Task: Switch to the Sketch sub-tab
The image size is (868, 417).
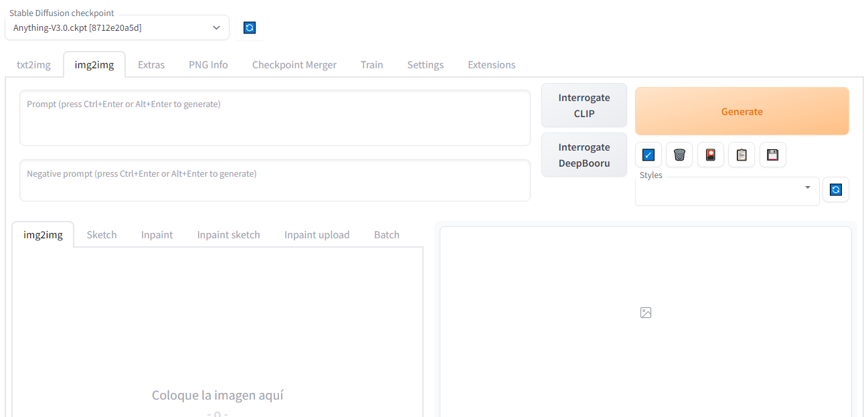Action: coord(102,235)
